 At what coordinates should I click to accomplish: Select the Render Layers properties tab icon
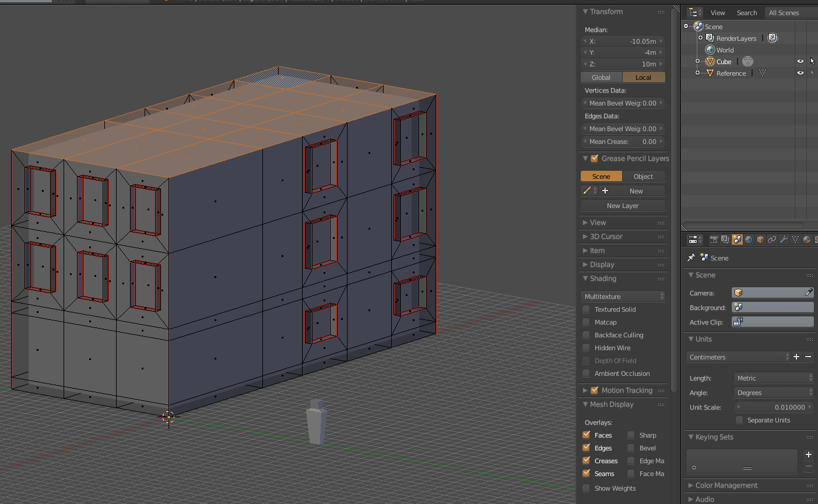tap(726, 239)
